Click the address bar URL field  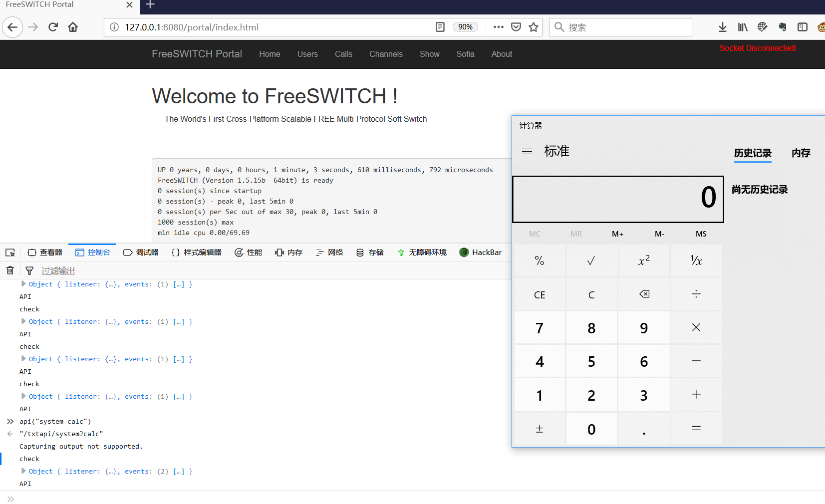[x=275, y=27]
